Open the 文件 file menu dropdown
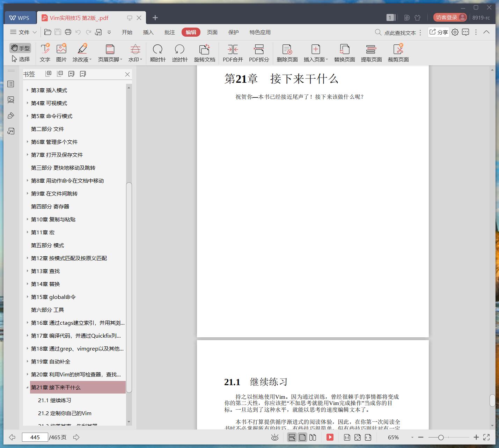 click(23, 32)
